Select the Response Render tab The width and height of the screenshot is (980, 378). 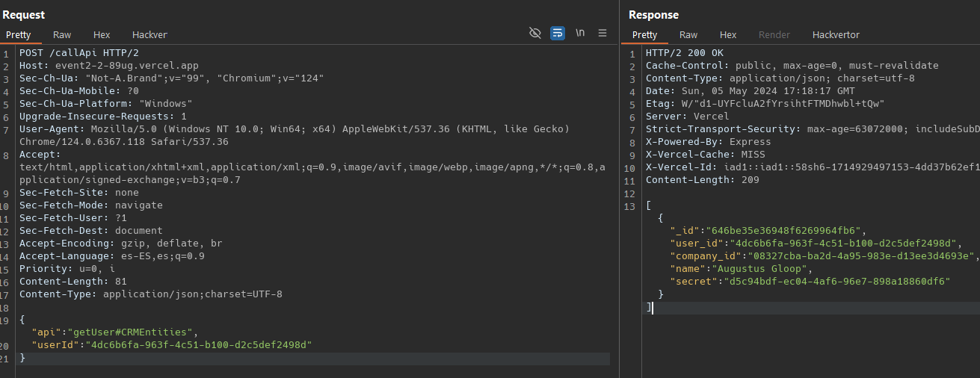click(774, 34)
